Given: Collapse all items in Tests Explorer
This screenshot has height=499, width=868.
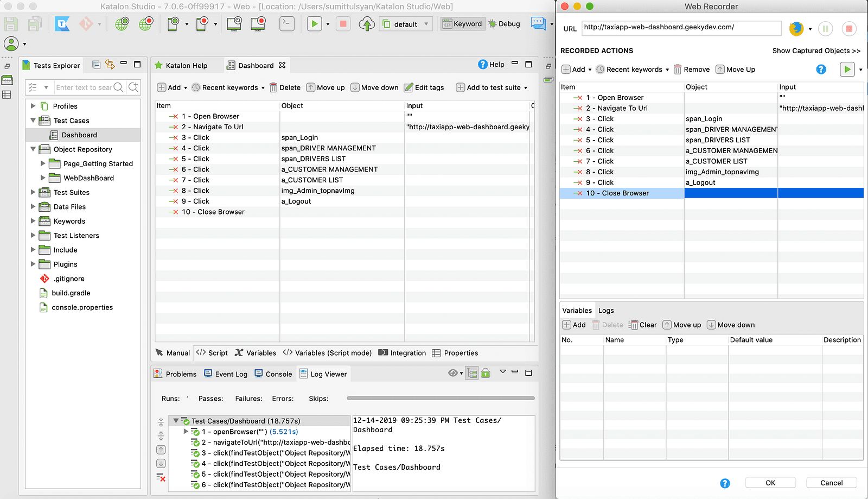Looking at the screenshot, I should (96, 65).
